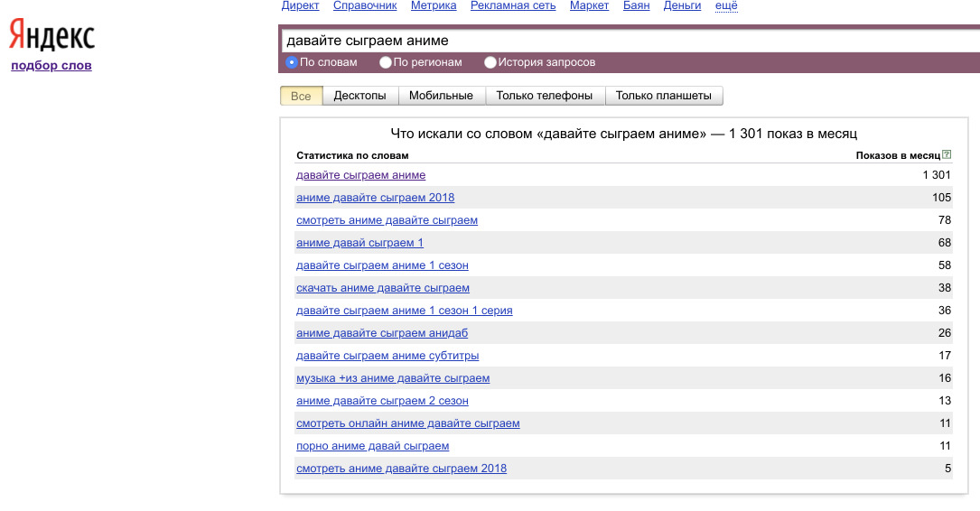The height and width of the screenshot is (511, 980).
Task: Open давайте сыграем аниме субтитры query
Action: tap(387, 356)
